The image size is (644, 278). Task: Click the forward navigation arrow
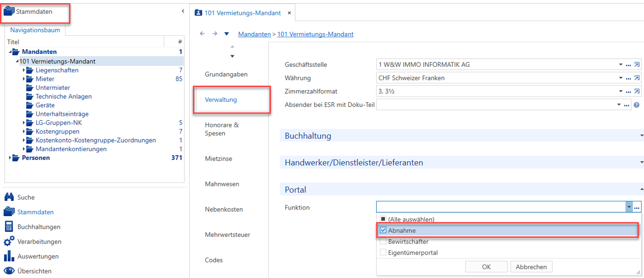click(x=215, y=34)
